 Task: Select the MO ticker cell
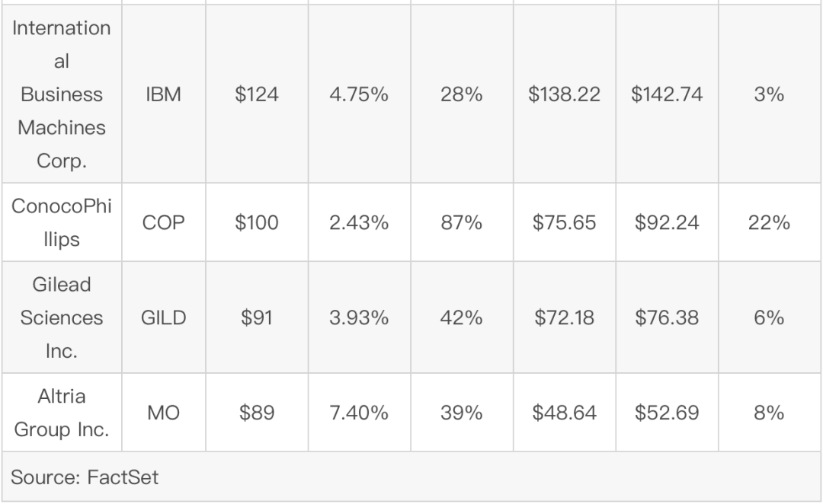click(x=163, y=413)
